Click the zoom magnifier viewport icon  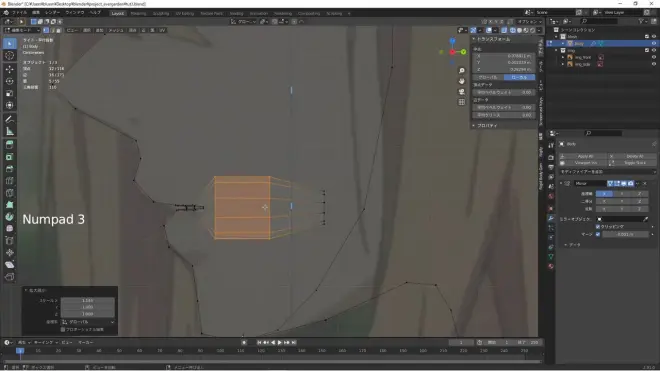click(x=462, y=70)
